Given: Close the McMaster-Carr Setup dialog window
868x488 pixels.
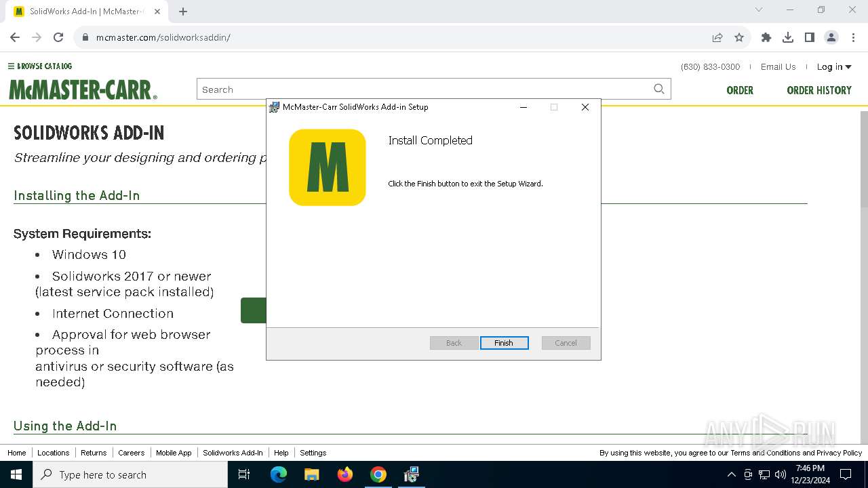Looking at the screenshot, I should click(585, 107).
